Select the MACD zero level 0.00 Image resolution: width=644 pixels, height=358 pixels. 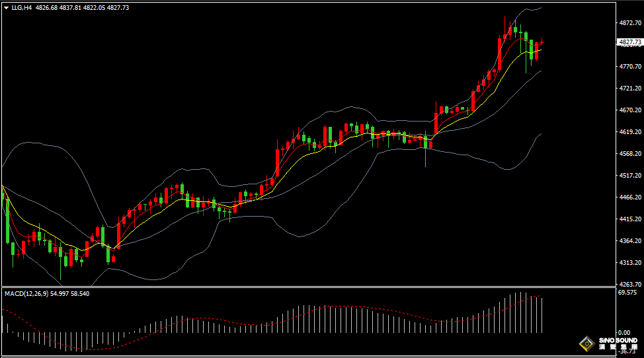624,333
